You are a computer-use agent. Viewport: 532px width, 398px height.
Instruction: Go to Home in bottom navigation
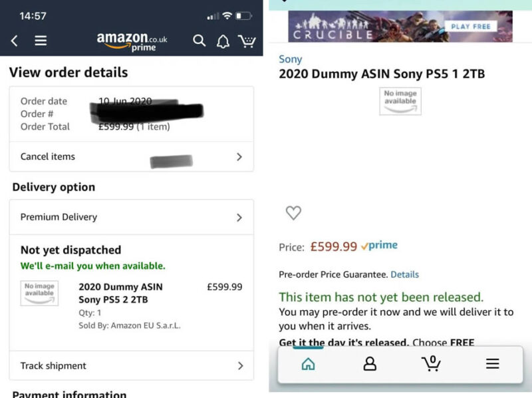pos(308,363)
